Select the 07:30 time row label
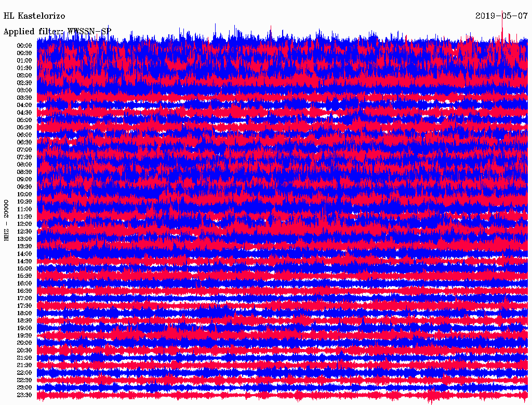Image resolution: width=532 pixels, height=405 pixels. click(x=24, y=157)
